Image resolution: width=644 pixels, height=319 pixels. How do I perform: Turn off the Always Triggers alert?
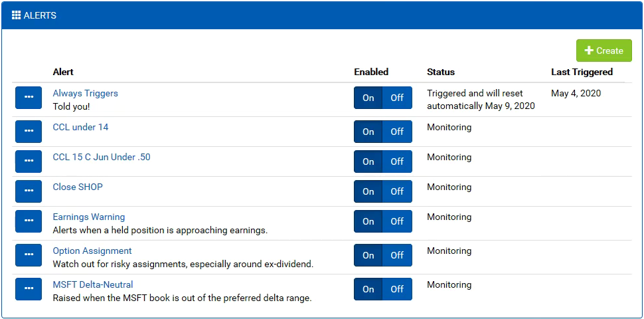pyautogui.click(x=397, y=98)
